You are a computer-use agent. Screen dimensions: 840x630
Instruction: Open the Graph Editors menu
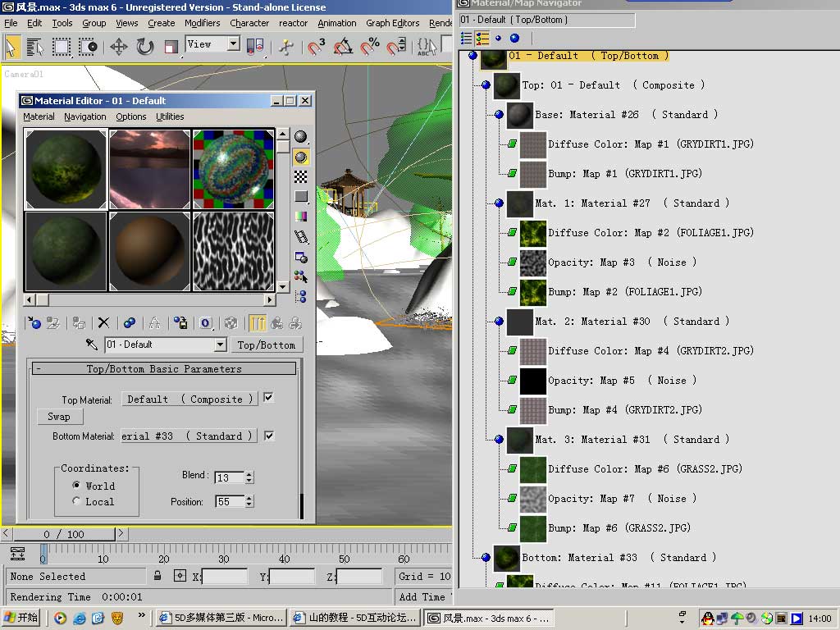pos(393,23)
